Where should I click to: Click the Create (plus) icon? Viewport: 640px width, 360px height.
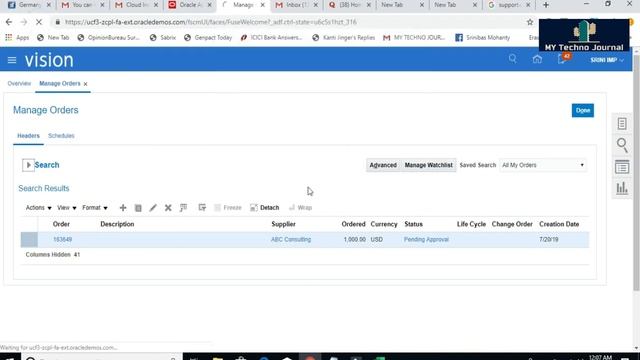click(x=123, y=208)
